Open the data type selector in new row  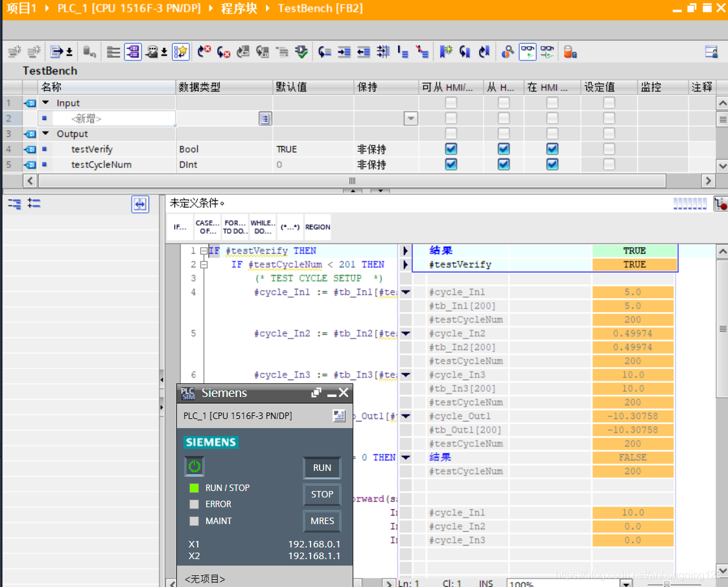coord(265,119)
